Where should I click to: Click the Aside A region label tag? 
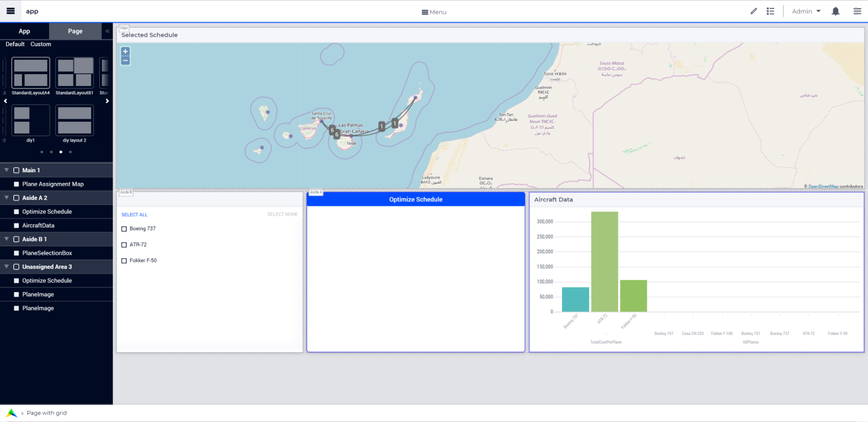pos(316,192)
